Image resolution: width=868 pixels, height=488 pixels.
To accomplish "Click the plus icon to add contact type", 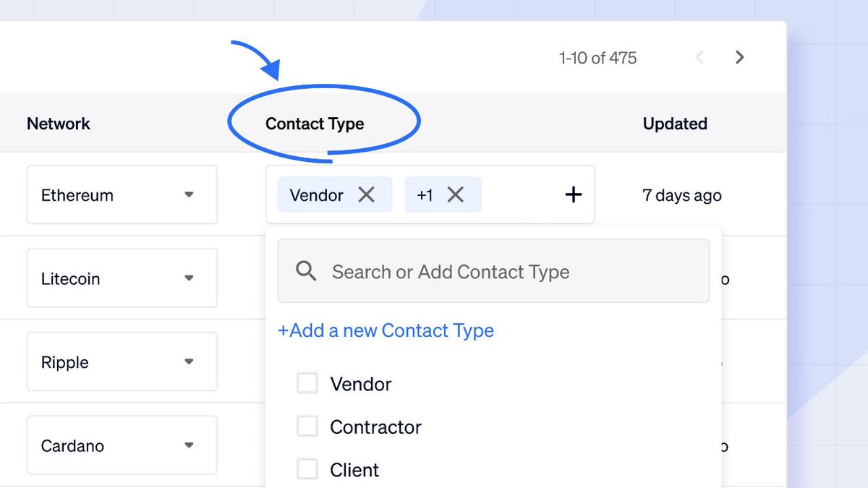I will [573, 194].
